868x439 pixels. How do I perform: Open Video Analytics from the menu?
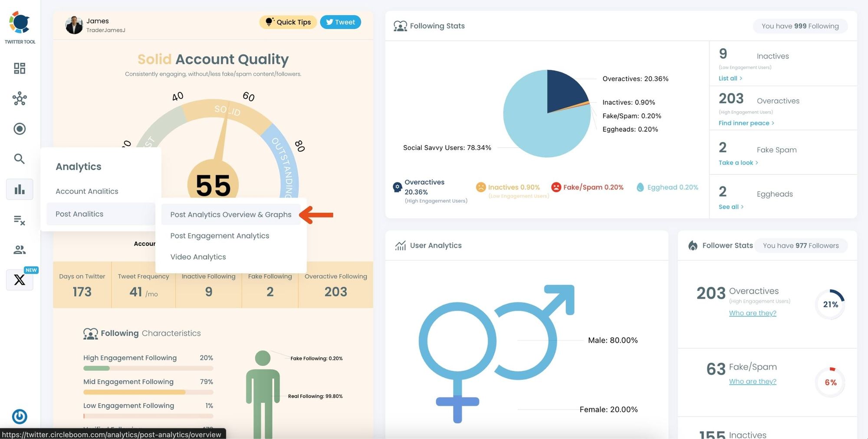198,257
